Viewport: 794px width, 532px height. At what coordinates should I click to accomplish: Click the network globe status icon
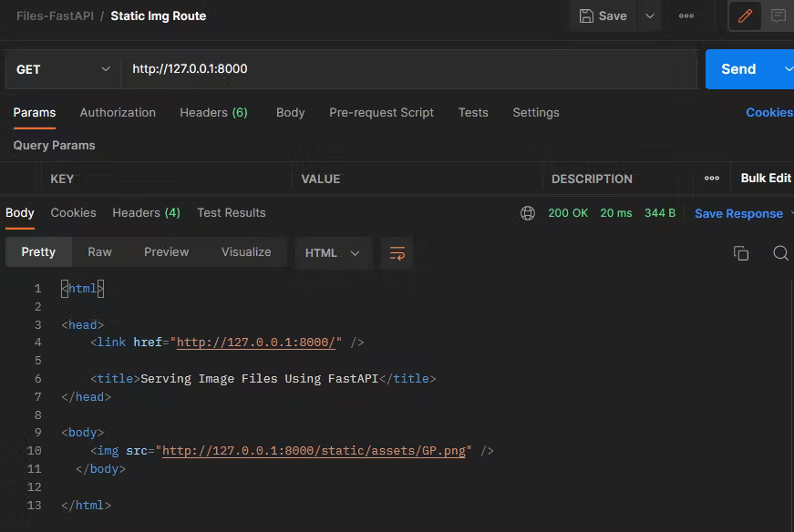527,212
